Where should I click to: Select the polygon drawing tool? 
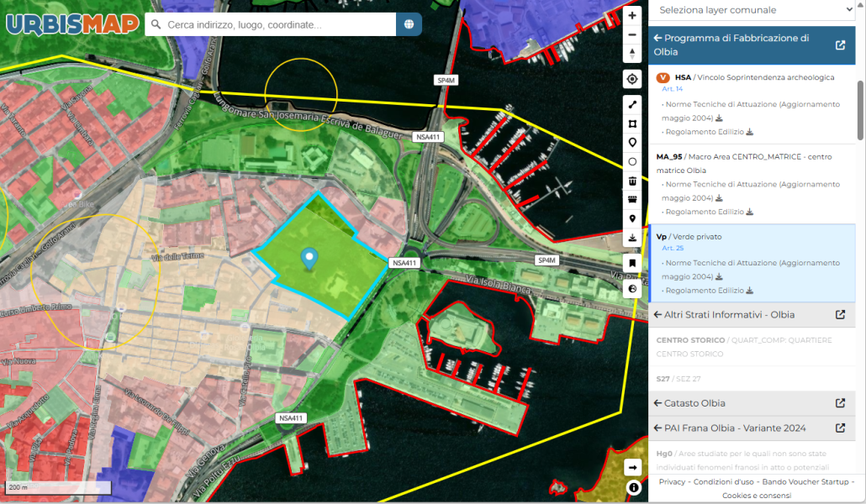tap(632, 123)
